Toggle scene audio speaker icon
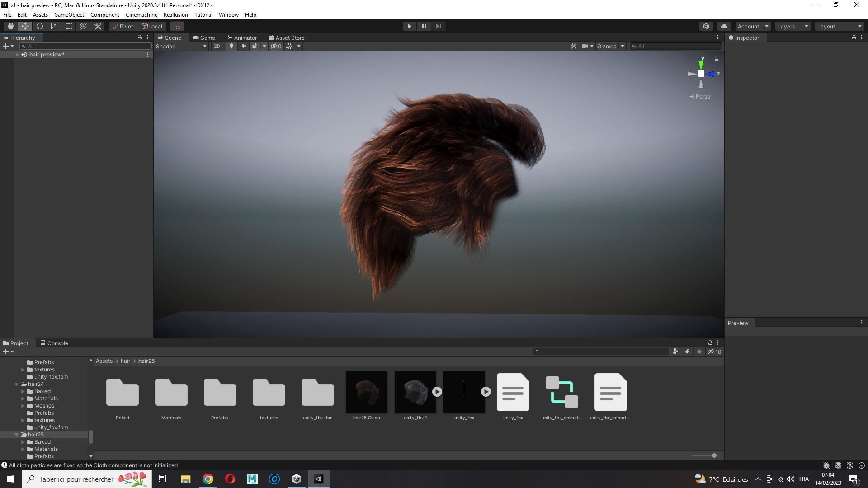This screenshot has width=868, height=488. click(243, 46)
